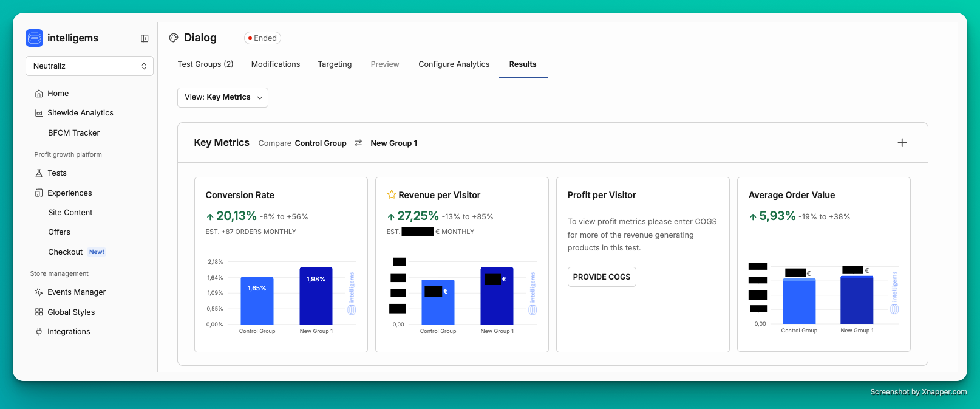Click the intelligems logo icon
Image resolution: width=980 pixels, height=409 pixels.
(35, 38)
